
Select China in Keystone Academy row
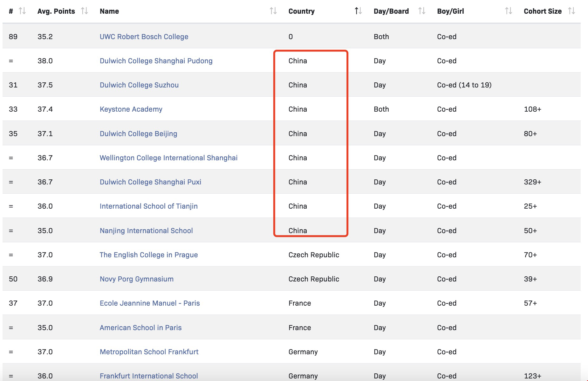(298, 109)
